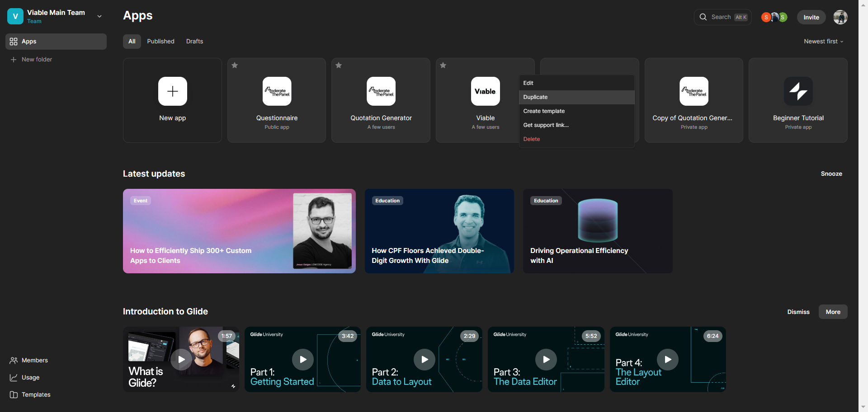This screenshot has height=412, width=868.
Task: Switch to the Published tab
Action: (160, 42)
